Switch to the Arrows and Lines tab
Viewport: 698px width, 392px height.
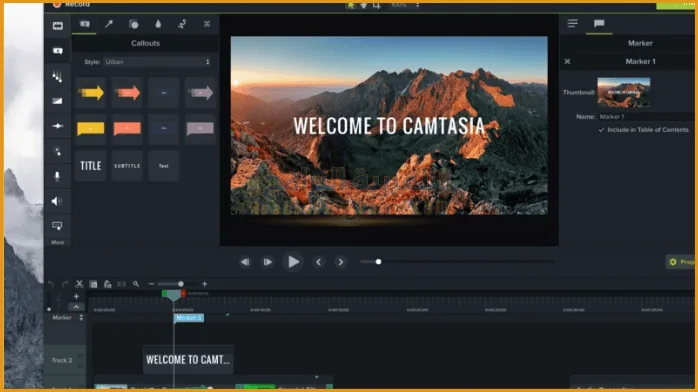click(x=109, y=24)
